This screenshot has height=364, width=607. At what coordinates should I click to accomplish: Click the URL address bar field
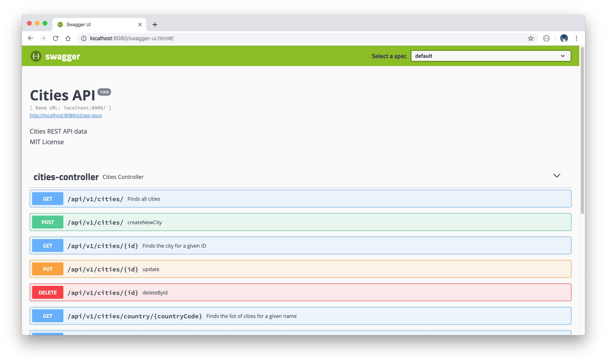click(x=295, y=38)
